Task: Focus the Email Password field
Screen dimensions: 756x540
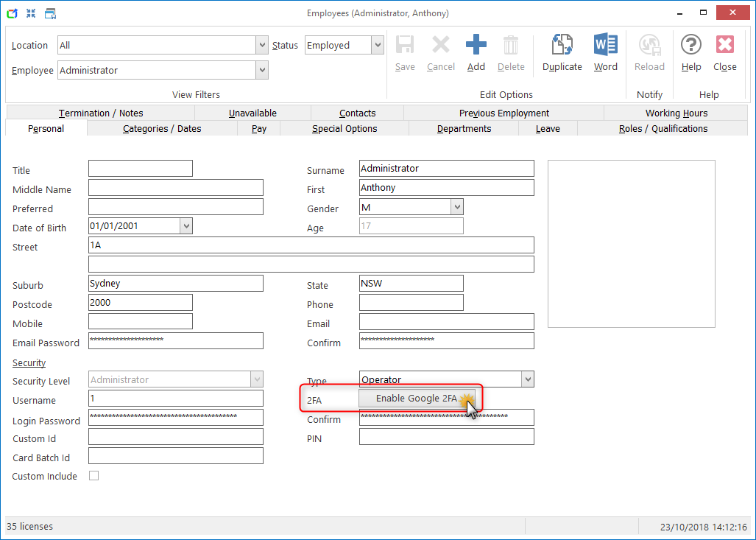Action: tap(176, 340)
